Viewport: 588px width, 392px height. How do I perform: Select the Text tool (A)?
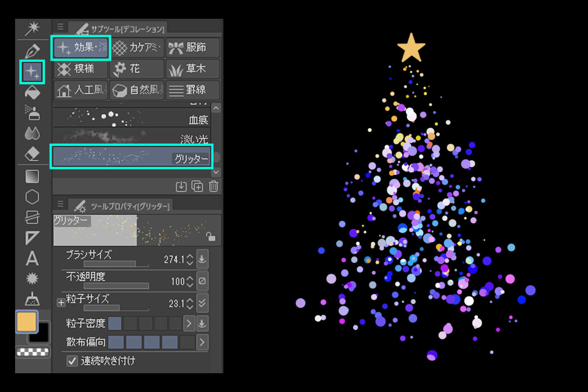[x=32, y=259]
